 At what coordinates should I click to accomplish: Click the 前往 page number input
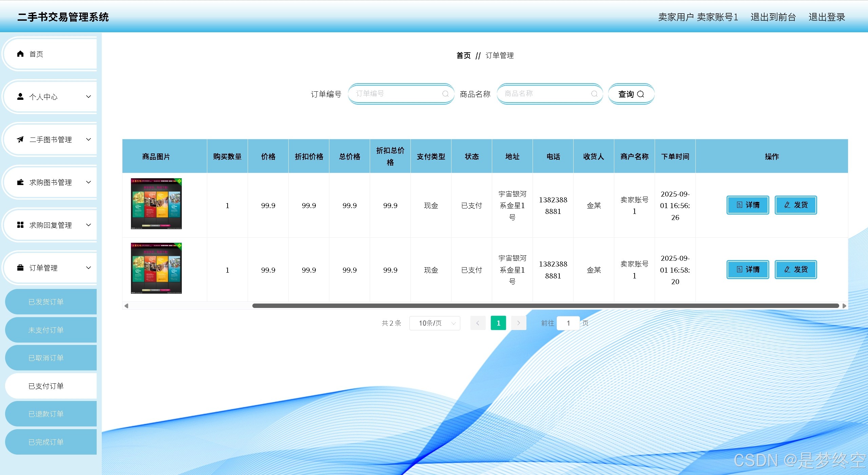568,323
